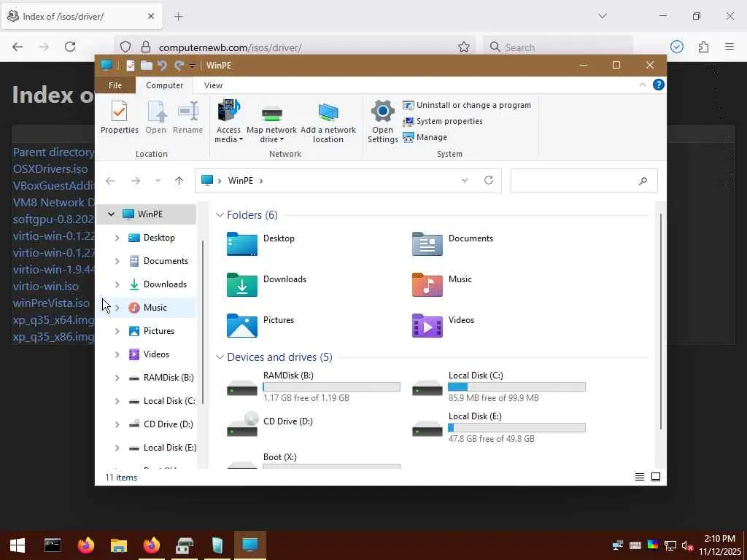
Task: Expand Downloads in the navigation tree
Action: click(x=117, y=284)
